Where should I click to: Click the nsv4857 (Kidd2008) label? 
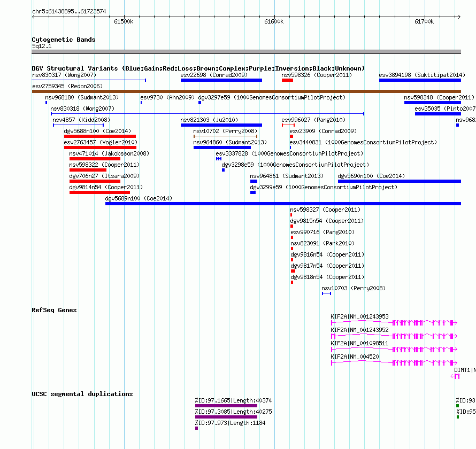(x=81, y=120)
